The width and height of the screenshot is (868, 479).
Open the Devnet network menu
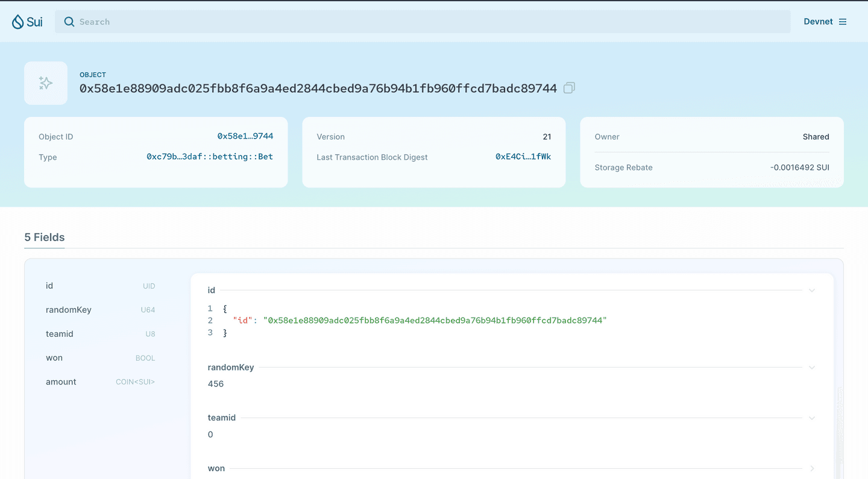[x=825, y=22]
